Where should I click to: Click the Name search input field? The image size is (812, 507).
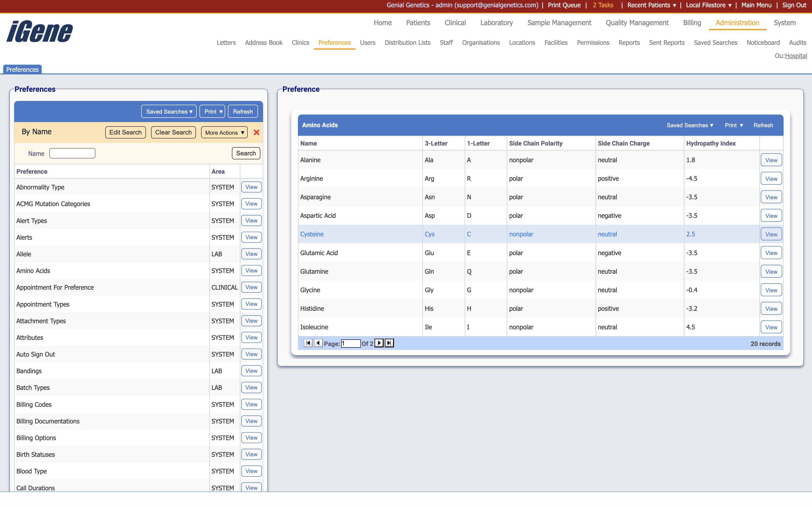click(x=72, y=153)
